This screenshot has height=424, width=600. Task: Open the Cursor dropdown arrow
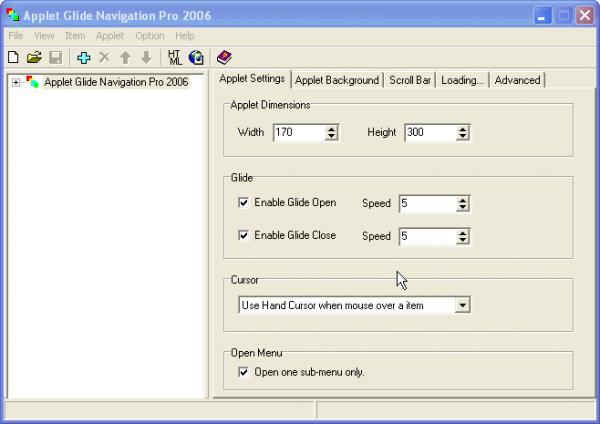click(463, 305)
